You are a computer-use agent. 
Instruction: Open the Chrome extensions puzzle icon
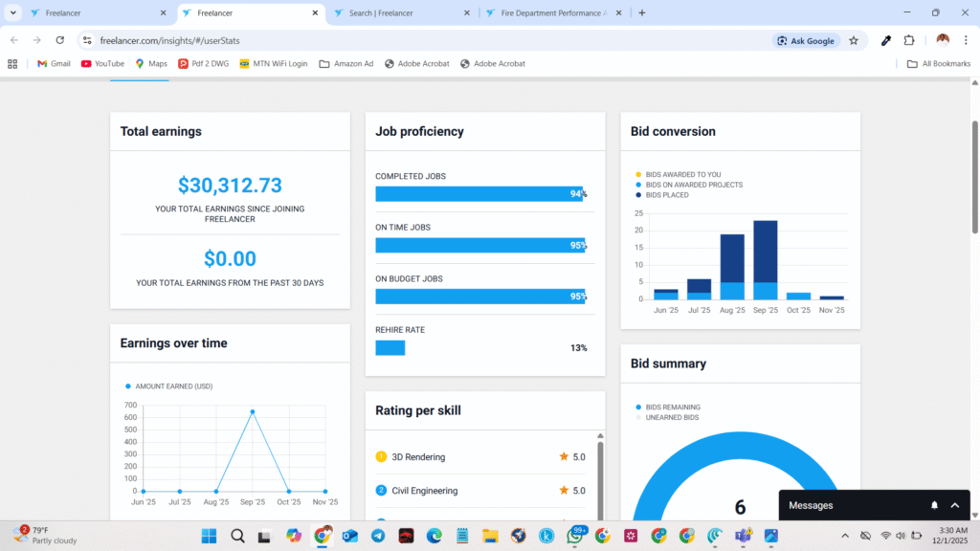(909, 40)
